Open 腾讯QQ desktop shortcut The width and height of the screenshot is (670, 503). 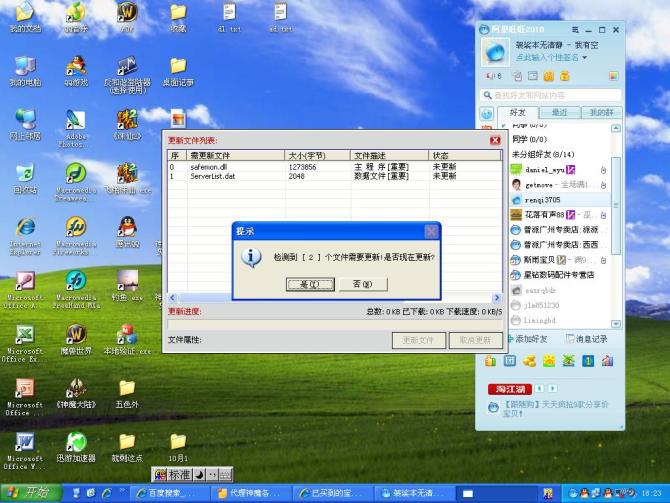click(x=127, y=232)
